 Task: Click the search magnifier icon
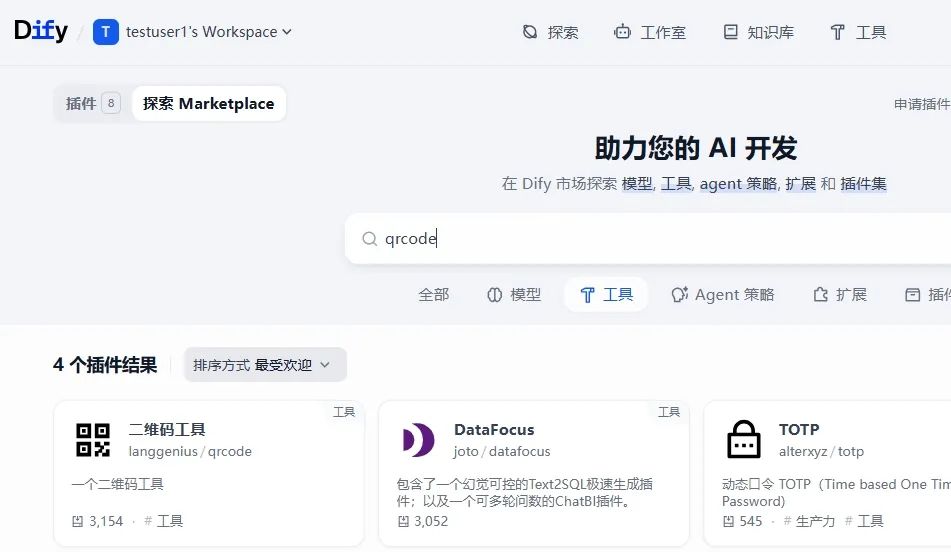tap(369, 238)
